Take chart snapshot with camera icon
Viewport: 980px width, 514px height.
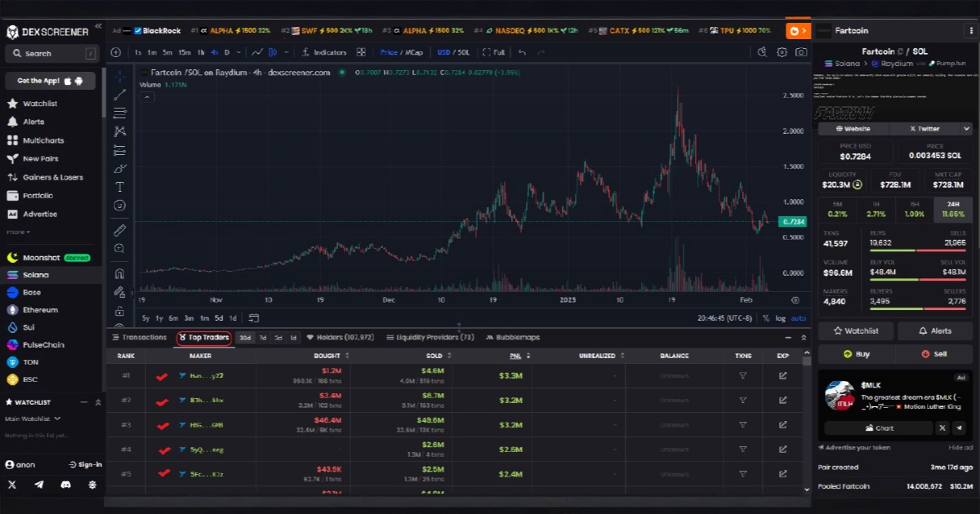pyautogui.click(x=802, y=52)
